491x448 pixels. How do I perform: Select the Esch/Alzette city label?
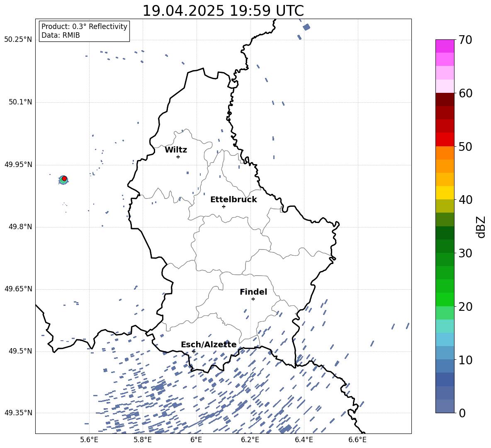(209, 344)
